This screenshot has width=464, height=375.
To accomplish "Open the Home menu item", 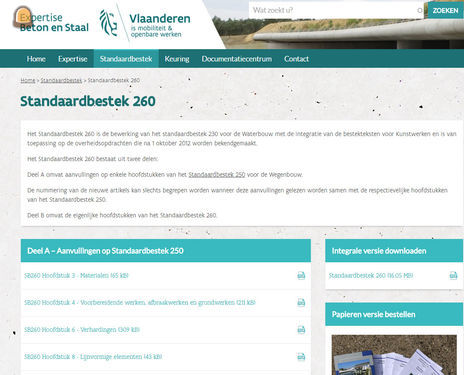I will pos(36,59).
